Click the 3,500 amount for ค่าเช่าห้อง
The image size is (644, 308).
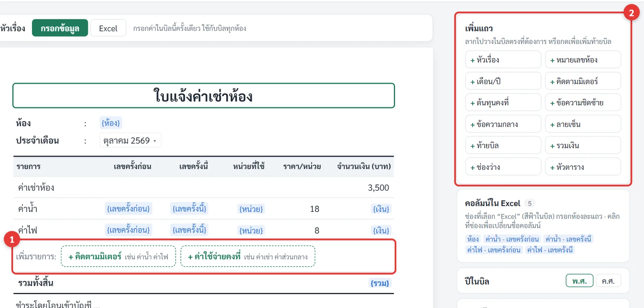point(378,188)
